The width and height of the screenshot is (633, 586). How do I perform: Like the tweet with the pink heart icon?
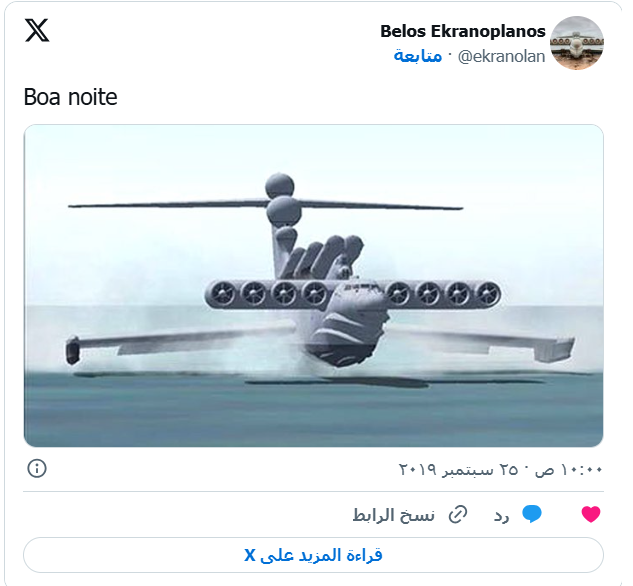(x=591, y=514)
